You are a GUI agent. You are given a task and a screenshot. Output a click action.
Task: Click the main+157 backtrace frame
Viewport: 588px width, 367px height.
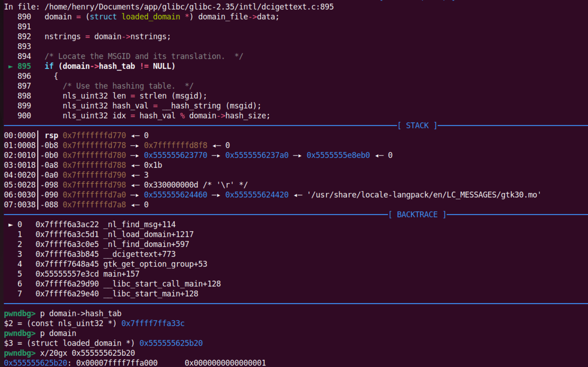click(121, 274)
